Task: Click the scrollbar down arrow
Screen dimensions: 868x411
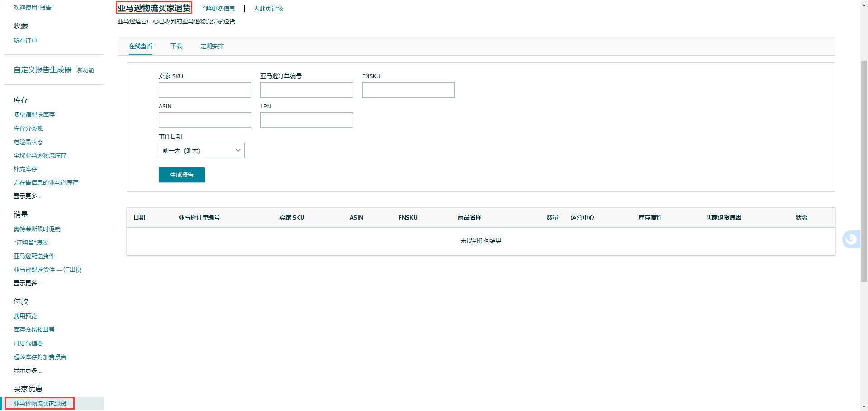Action: 864,407
